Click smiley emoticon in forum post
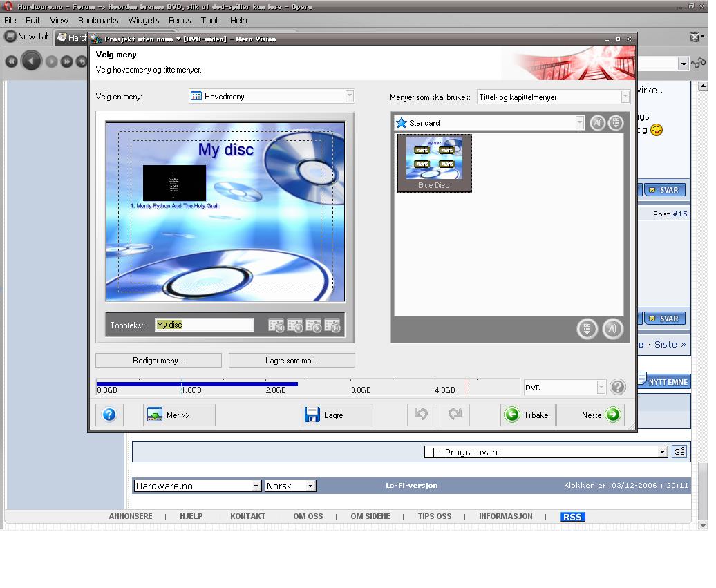The height and width of the screenshot is (588, 716). pos(656,130)
